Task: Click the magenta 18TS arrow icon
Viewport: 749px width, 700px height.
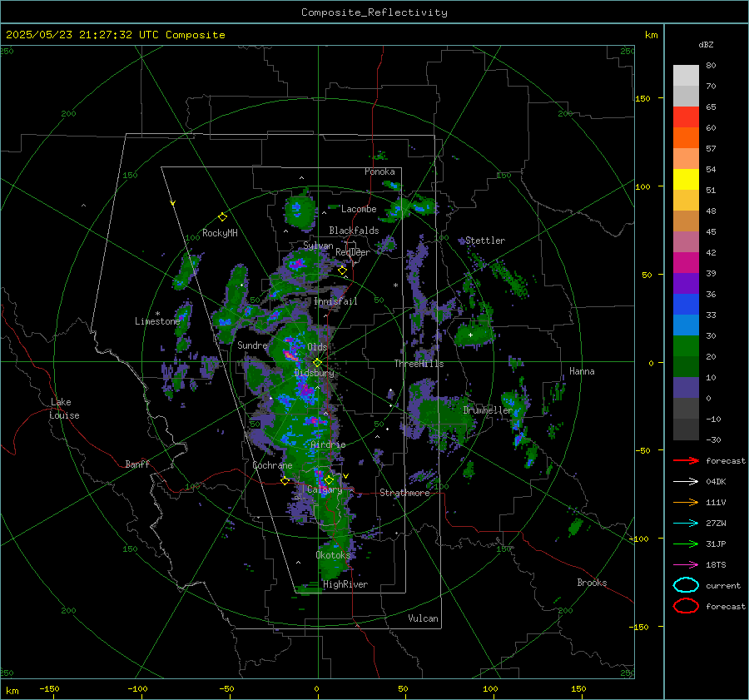Action: (x=686, y=565)
